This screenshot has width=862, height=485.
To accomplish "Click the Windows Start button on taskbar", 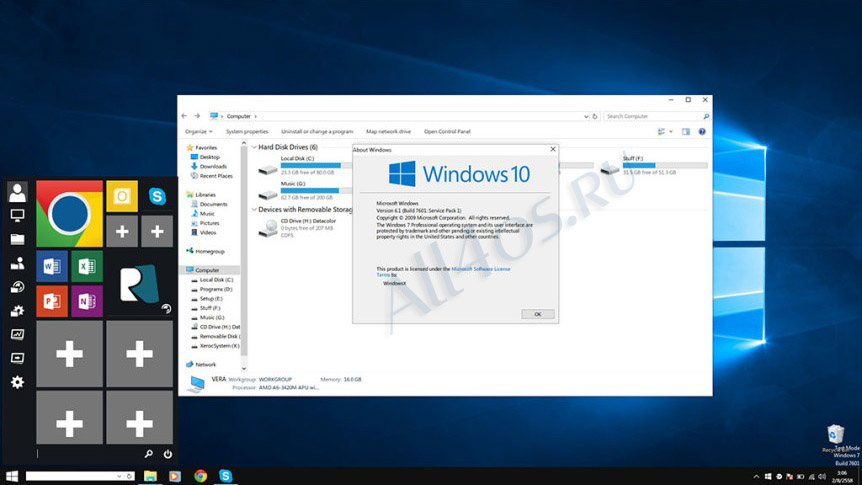I will (12, 476).
